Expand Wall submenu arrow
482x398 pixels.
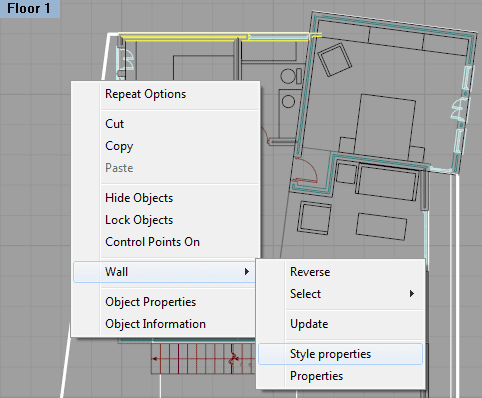247,272
